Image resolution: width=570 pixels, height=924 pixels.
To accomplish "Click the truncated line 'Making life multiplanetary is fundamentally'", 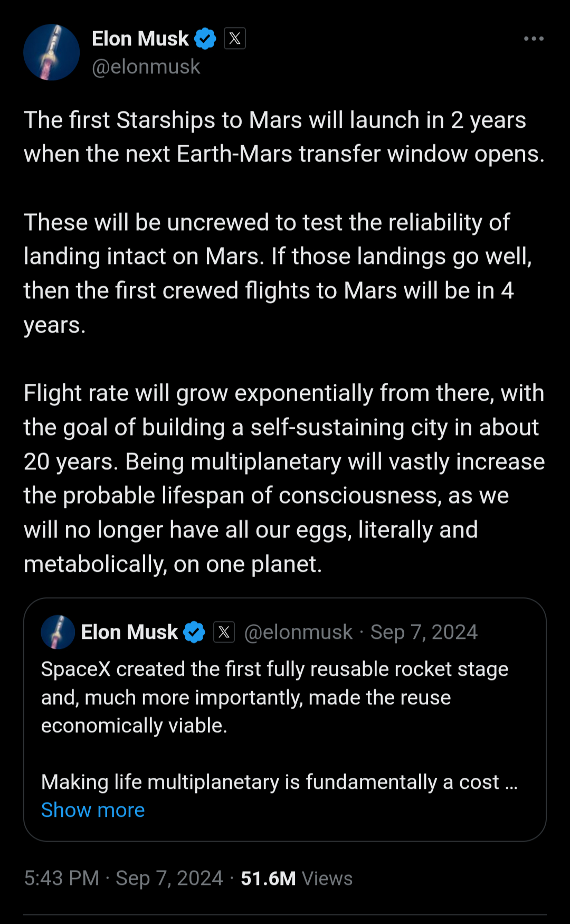I will 270,782.
